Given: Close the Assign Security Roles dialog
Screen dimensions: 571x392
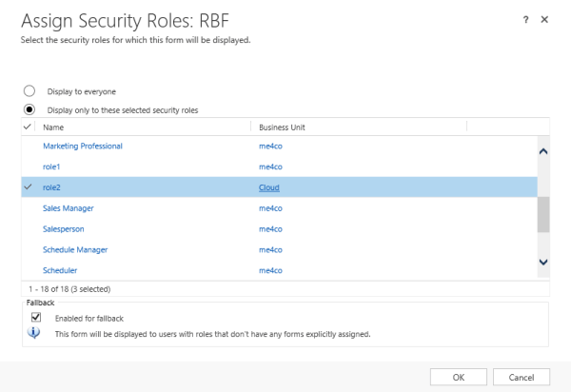Looking at the screenshot, I should pyautogui.click(x=544, y=19).
